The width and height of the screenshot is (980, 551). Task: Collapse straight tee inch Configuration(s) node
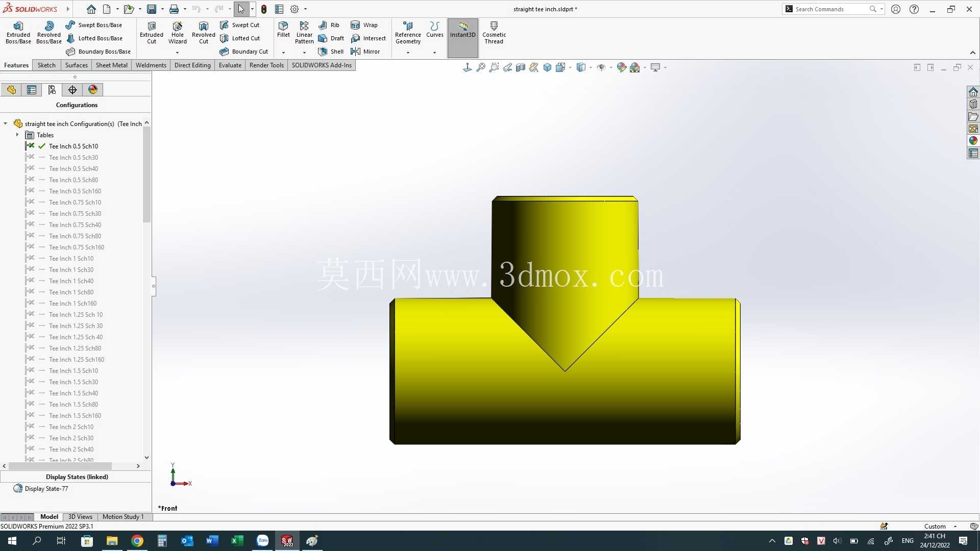coord(6,123)
